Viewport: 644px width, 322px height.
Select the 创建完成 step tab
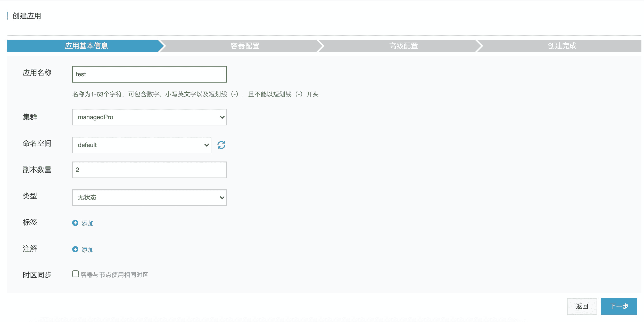(x=562, y=46)
